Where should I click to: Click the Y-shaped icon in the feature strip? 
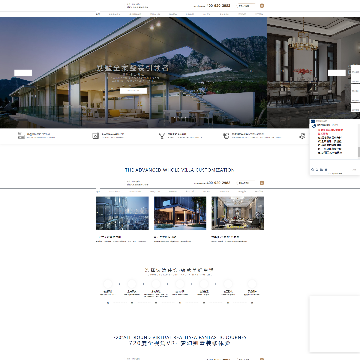[x=162, y=136]
